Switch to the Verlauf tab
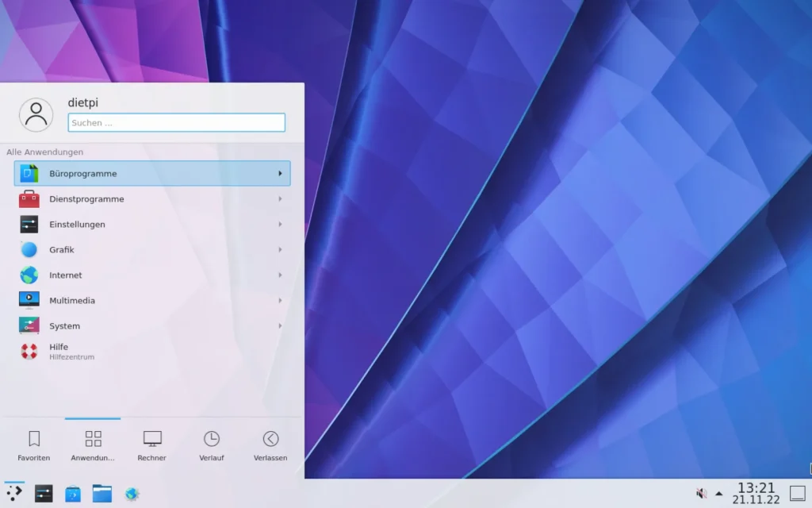 211,445
